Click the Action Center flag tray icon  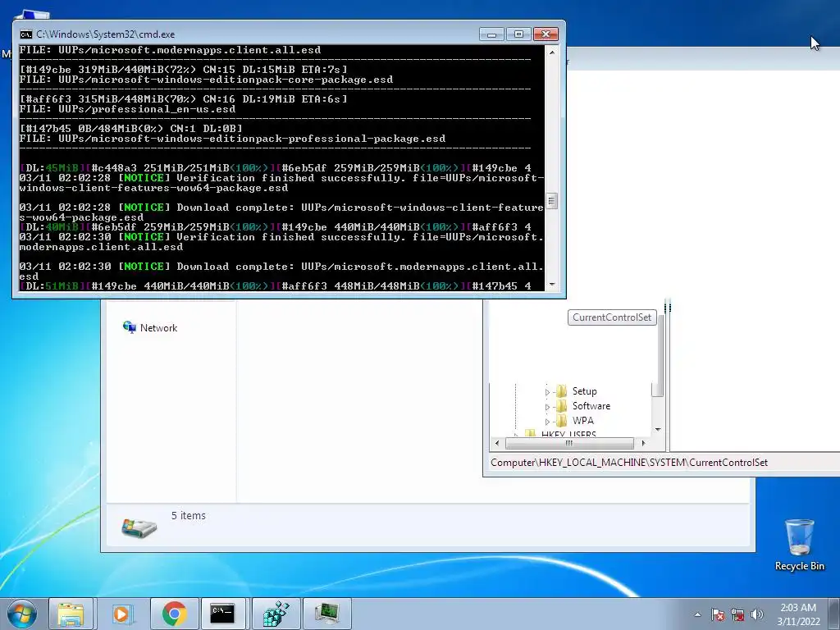point(717,614)
